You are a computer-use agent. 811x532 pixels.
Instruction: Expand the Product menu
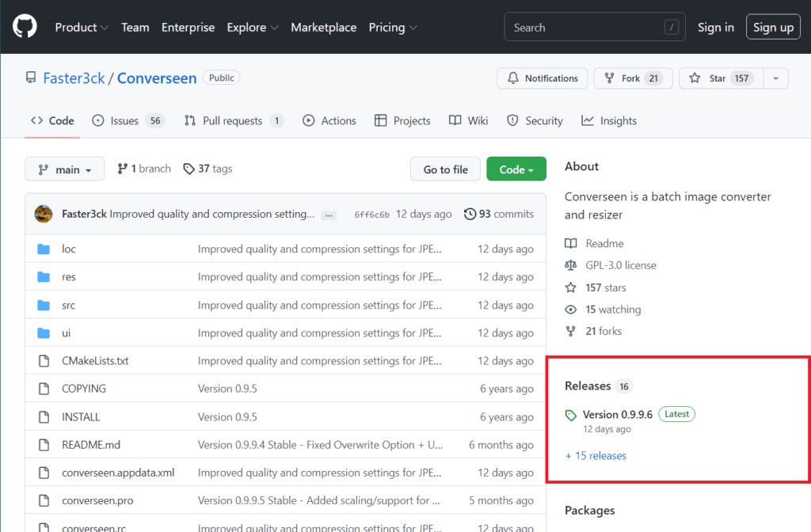point(82,27)
